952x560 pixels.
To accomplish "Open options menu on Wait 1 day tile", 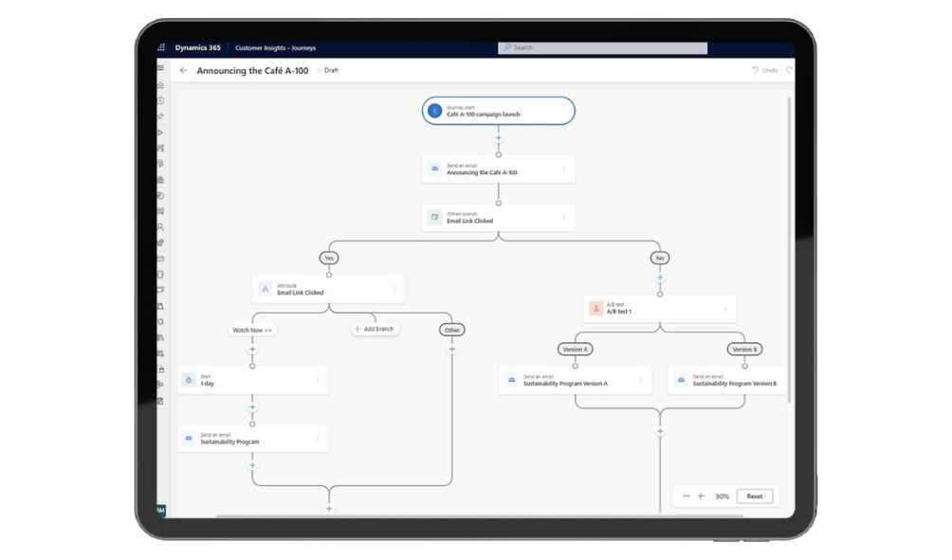I will click(x=318, y=380).
